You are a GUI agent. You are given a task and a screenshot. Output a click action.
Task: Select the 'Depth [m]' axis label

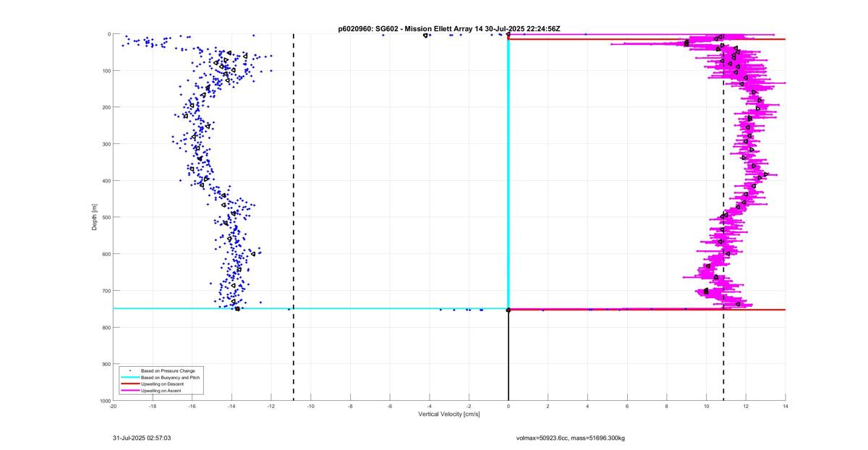pos(95,217)
